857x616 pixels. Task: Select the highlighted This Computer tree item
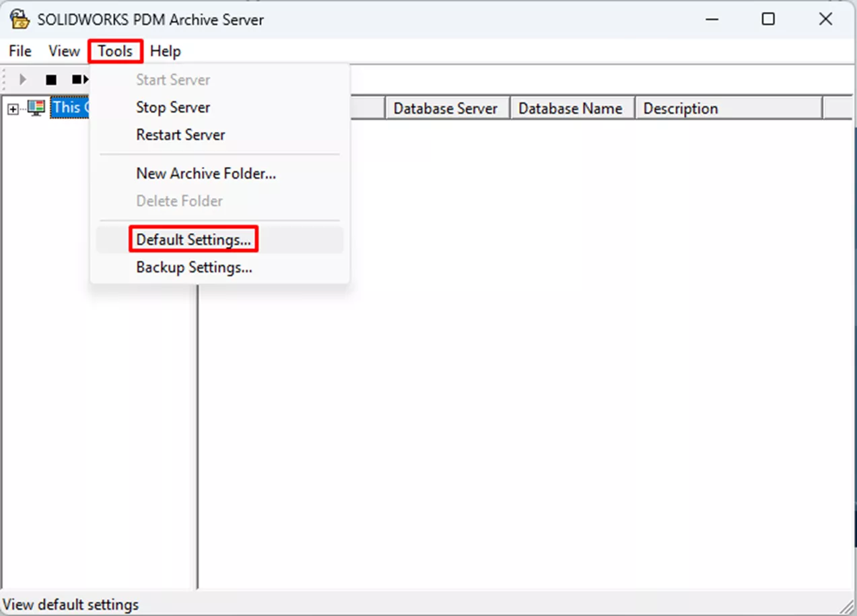69,108
